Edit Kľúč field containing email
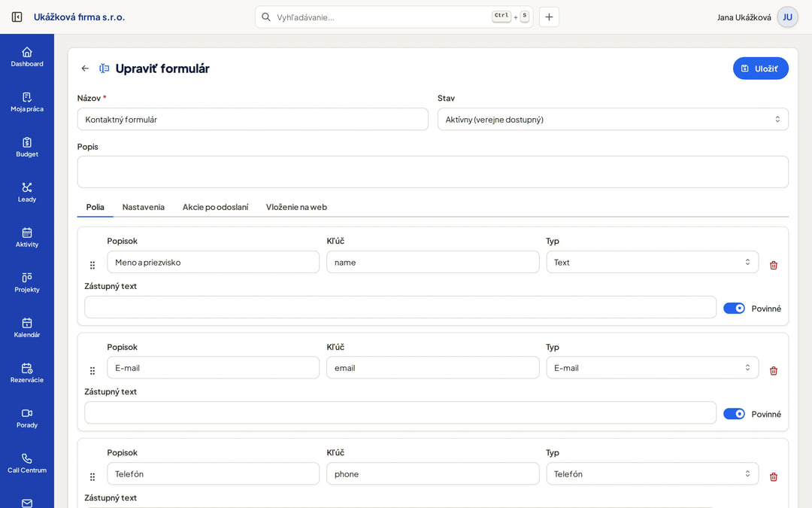Viewport: 812px width, 508px height. 433,367
